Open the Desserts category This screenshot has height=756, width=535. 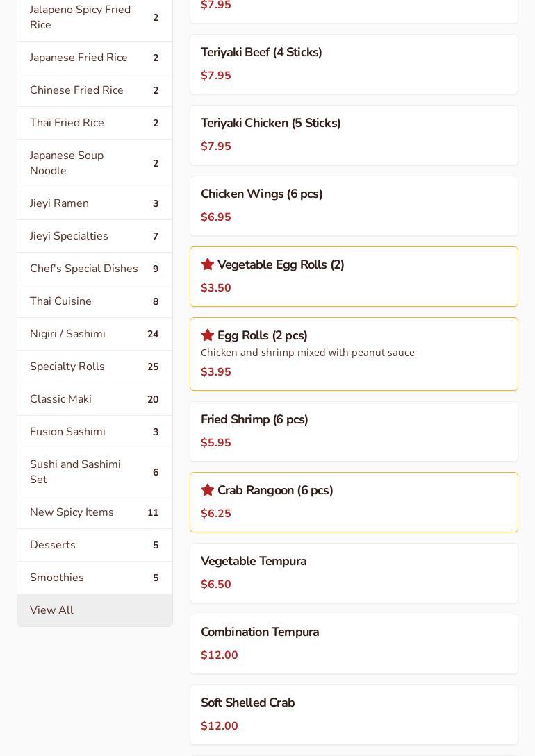[94, 545]
